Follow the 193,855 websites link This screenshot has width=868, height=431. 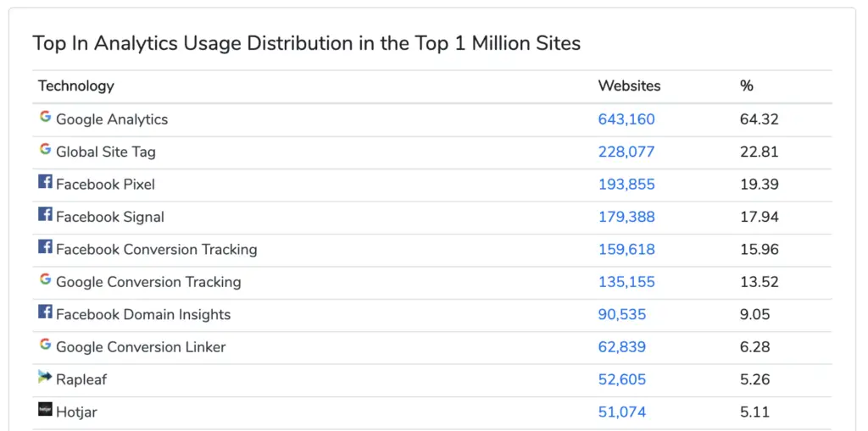click(x=626, y=185)
